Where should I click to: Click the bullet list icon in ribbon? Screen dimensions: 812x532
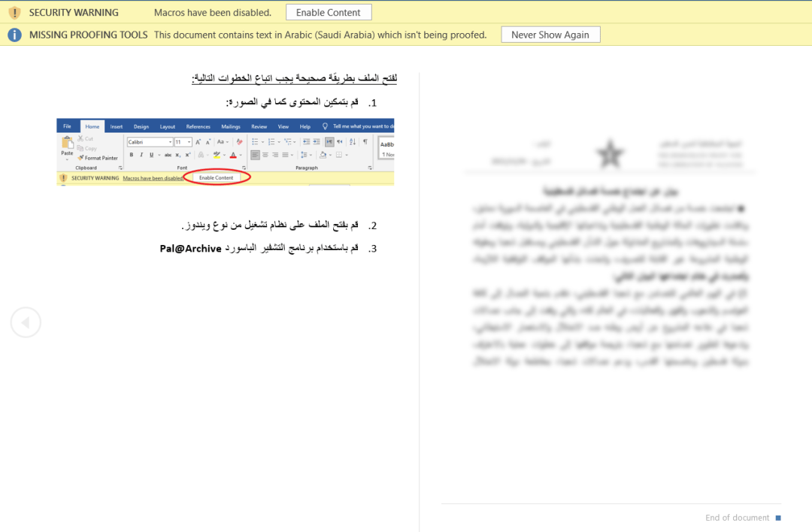pos(256,141)
